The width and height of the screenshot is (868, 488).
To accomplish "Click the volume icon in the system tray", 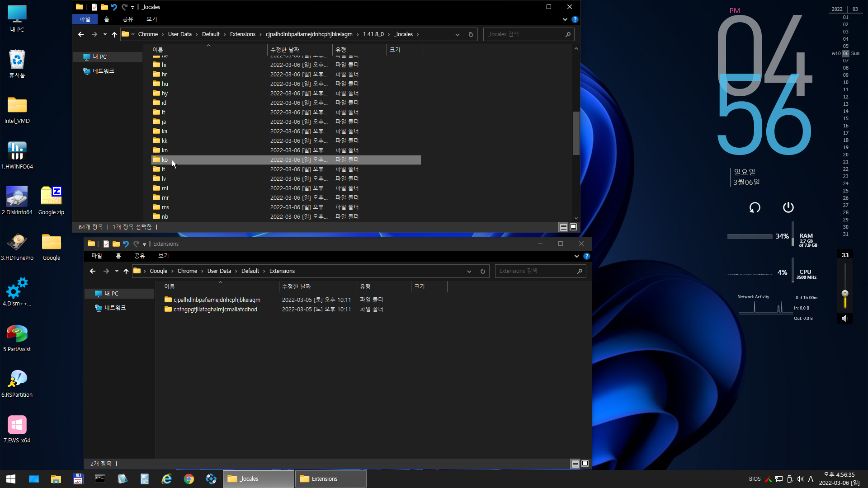I will pos(800,479).
